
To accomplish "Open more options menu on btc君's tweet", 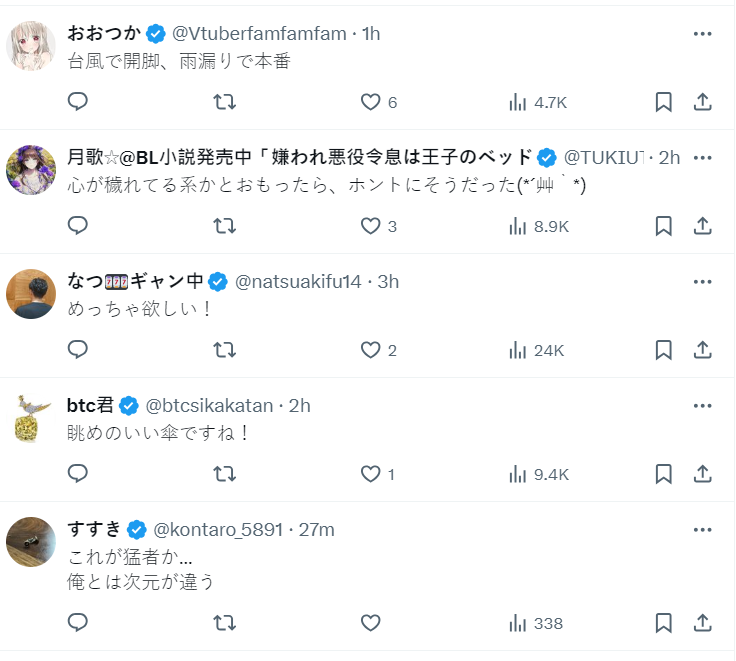I will click(x=703, y=405).
